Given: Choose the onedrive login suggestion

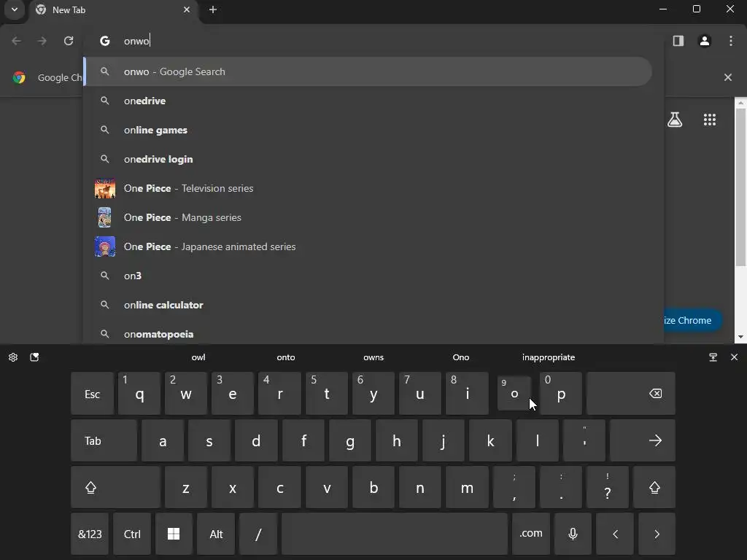Looking at the screenshot, I should [368, 159].
